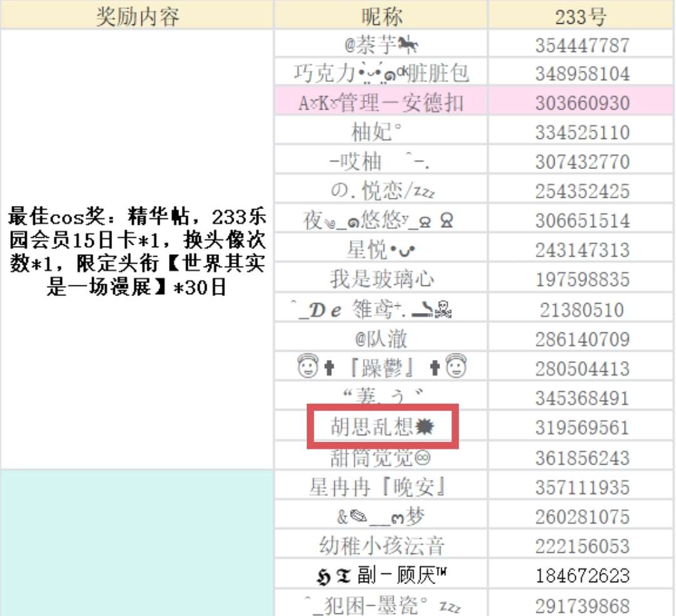
Task: Select the nickname 星冉冉『晚安』
Action: (381, 488)
